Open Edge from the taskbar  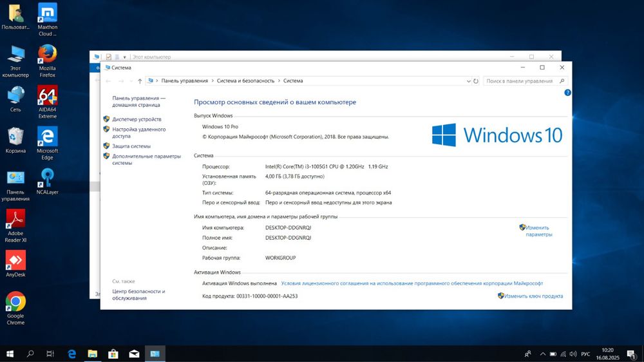[72, 354]
